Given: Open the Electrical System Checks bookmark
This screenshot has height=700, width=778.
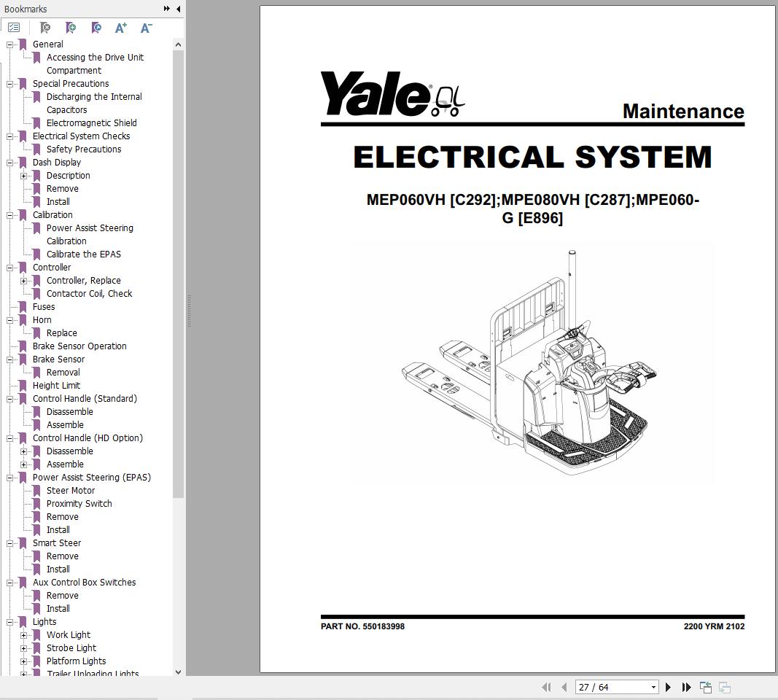Looking at the screenshot, I should (81, 136).
